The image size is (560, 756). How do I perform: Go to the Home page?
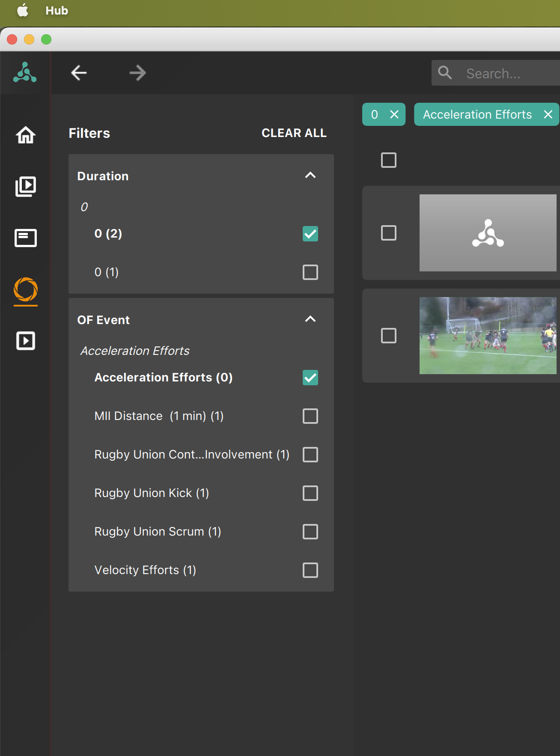pyautogui.click(x=26, y=135)
